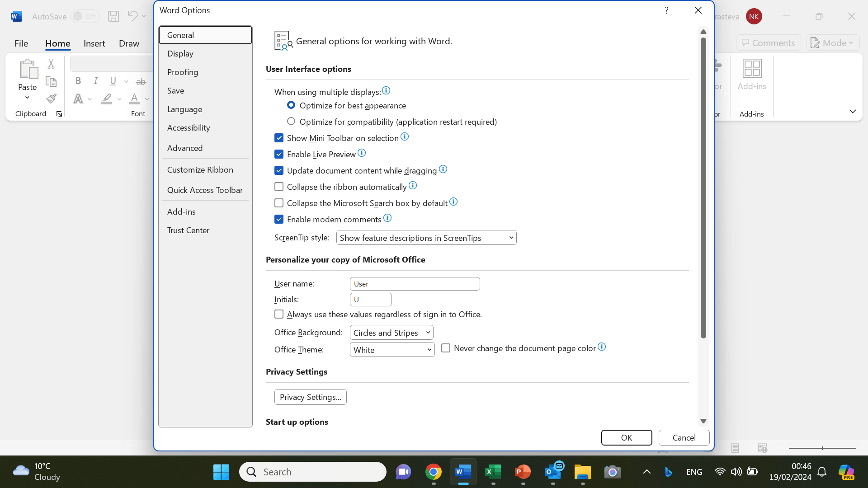Select the Advanced category in Word Options
The width and height of the screenshot is (868, 488).
[205, 148]
